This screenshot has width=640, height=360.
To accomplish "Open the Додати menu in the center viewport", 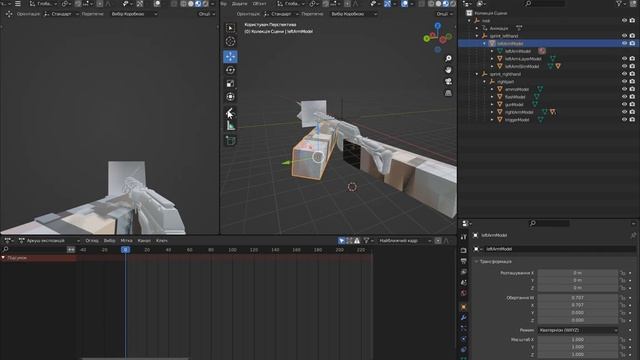I will tap(239, 4).
